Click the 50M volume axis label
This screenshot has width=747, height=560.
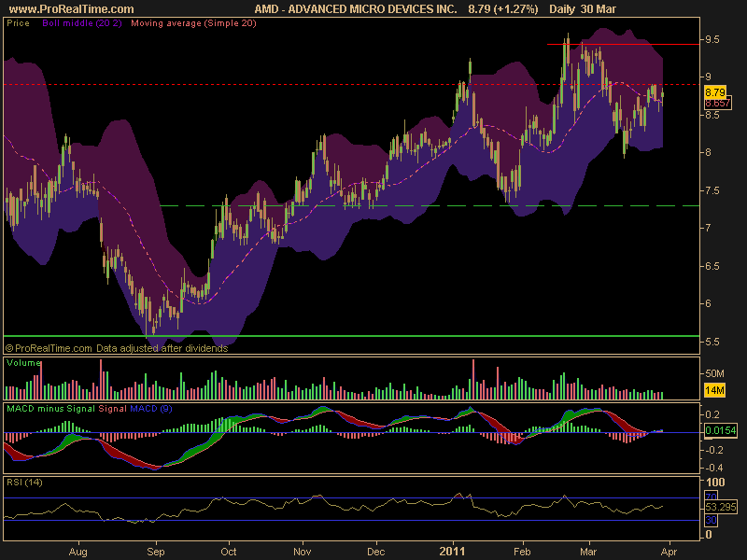[714, 373]
